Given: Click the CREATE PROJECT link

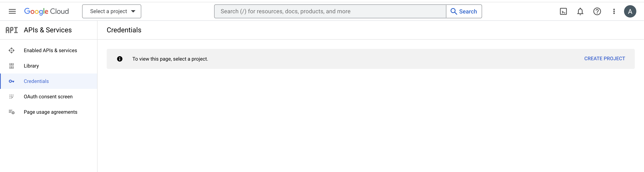Looking at the screenshot, I should [x=604, y=59].
